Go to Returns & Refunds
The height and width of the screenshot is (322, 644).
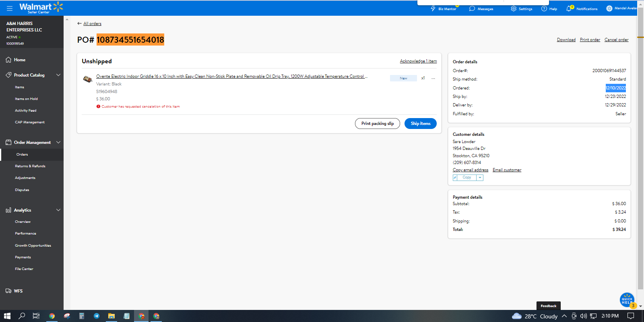[x=30, y=166]
